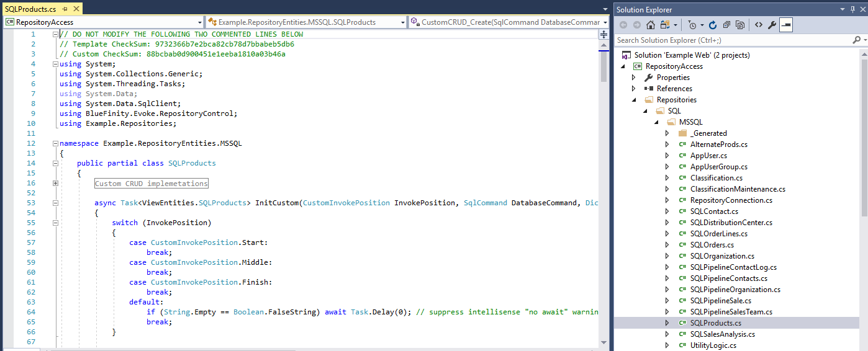Screen dimensions: 868x351
Task: Click the collapsed 'Custom CRUD implemetations' region box
Action: click(x=151, y=183)
